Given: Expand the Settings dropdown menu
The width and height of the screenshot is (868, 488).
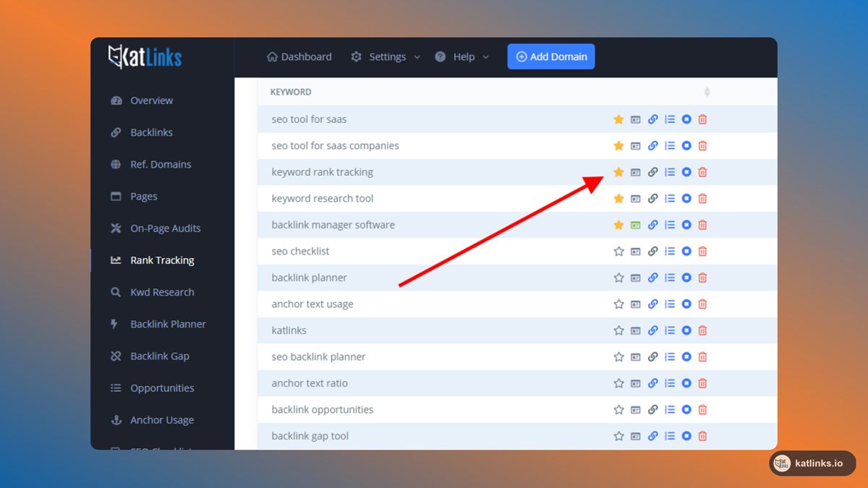Looking at the screenshot, I should [386, 56].
